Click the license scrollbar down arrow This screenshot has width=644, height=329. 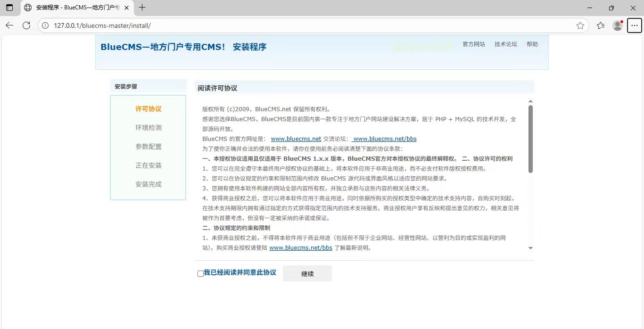[x=530, y=248]
